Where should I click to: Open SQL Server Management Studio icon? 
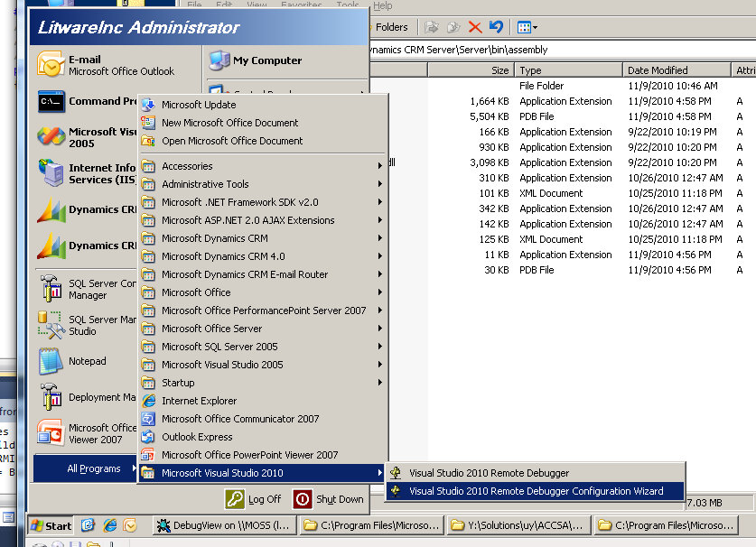pyautogui.click(x=51, y=324)
